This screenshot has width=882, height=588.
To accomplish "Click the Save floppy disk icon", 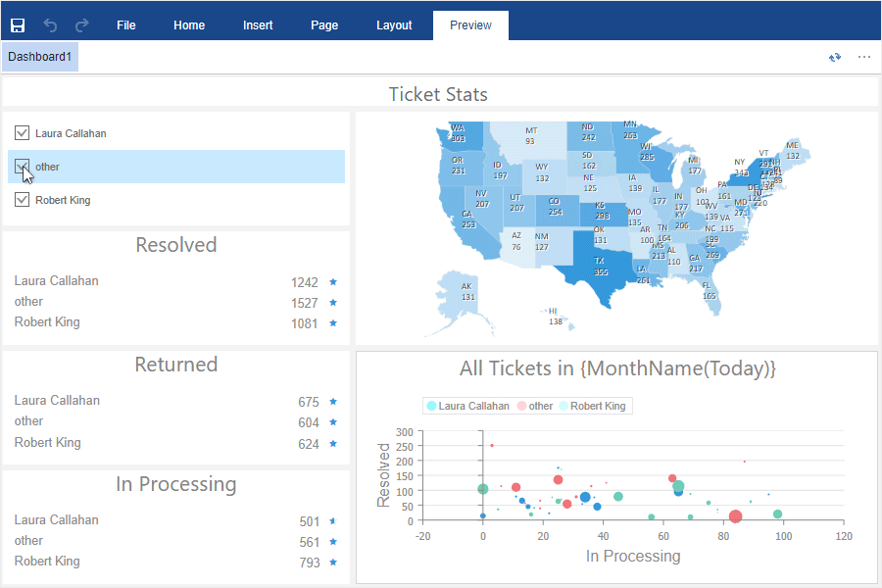I will click(18, 25).
